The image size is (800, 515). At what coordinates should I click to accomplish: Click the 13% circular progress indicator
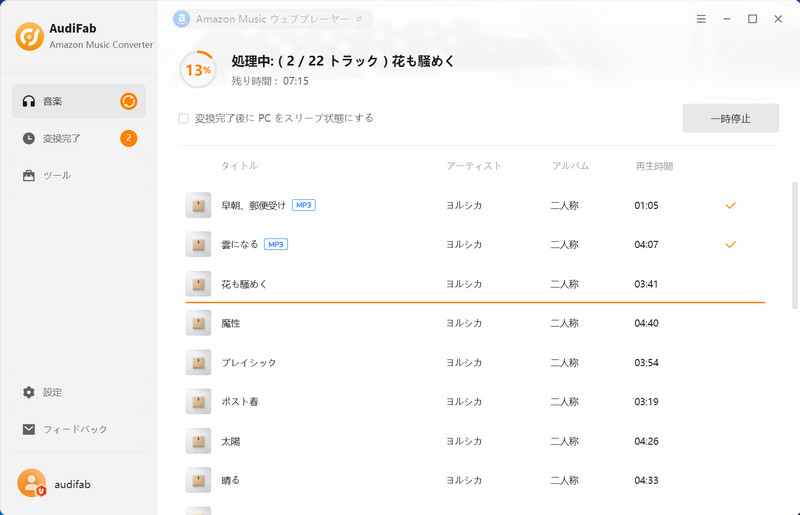click(198, 69)
